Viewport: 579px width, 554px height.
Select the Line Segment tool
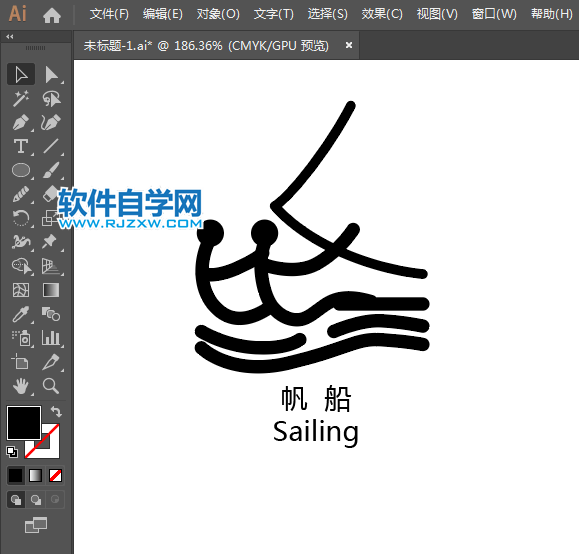pyautogui.click(x=51, y=147)
